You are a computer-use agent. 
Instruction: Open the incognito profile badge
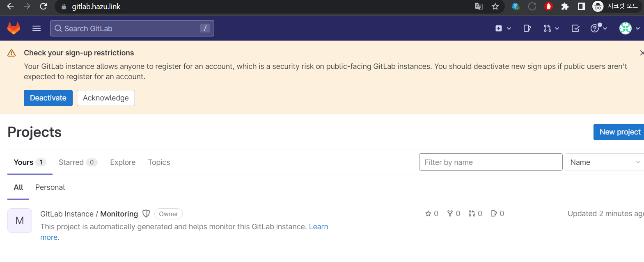[x=616, y=6]
